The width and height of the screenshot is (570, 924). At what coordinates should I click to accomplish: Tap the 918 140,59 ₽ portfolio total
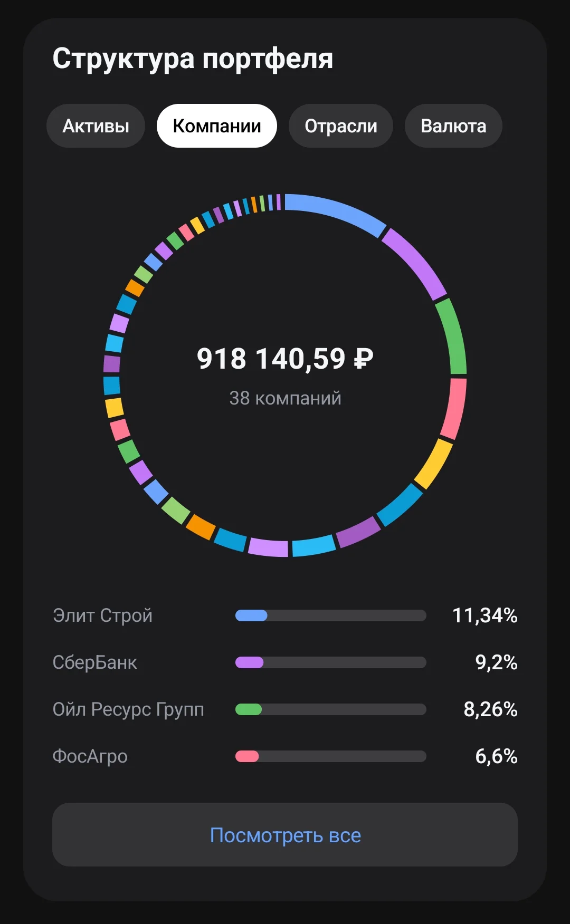285,359
